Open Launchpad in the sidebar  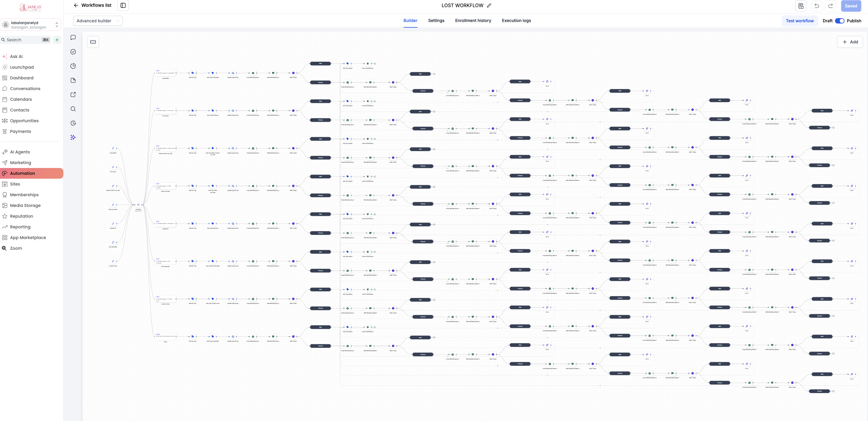pos(31,67)
